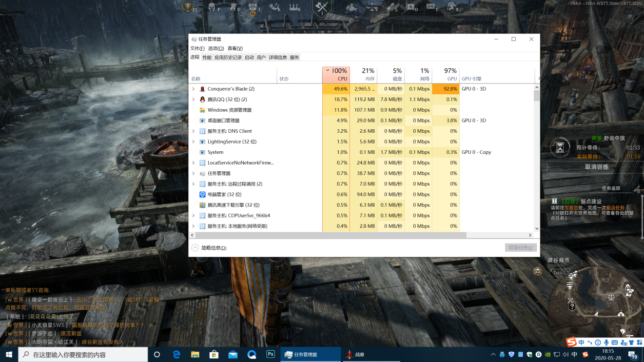Open the horn icon labeled K in game
This screenshot has height=362, width=644.
[x=274, y=7]
